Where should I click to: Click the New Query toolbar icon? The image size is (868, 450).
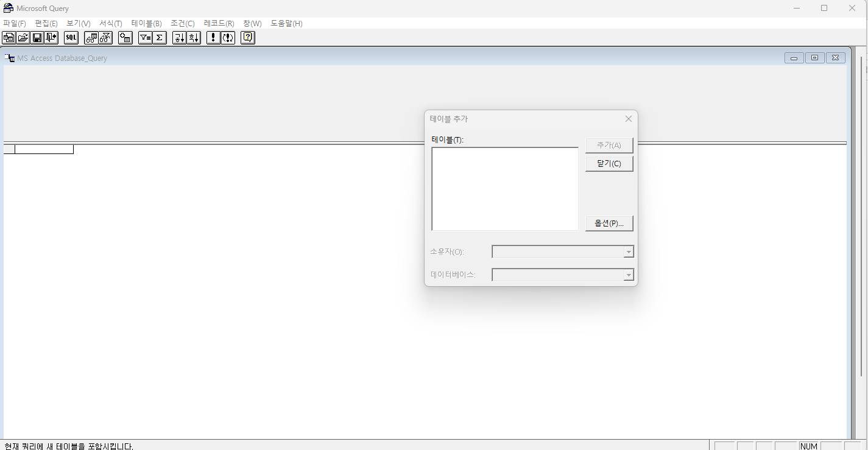[x=9, y=38]
